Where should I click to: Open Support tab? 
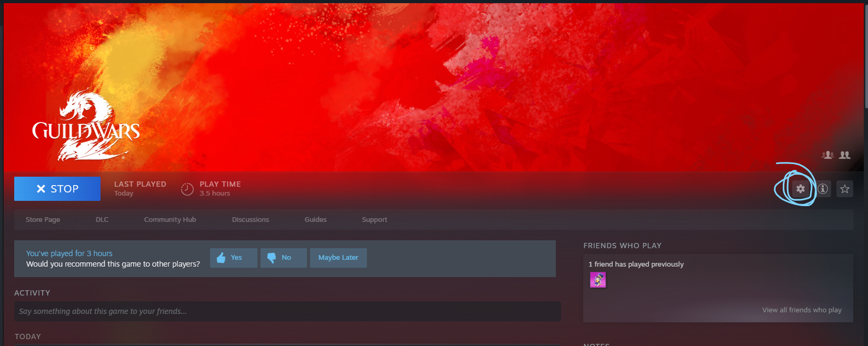click(x=375, y=220)
